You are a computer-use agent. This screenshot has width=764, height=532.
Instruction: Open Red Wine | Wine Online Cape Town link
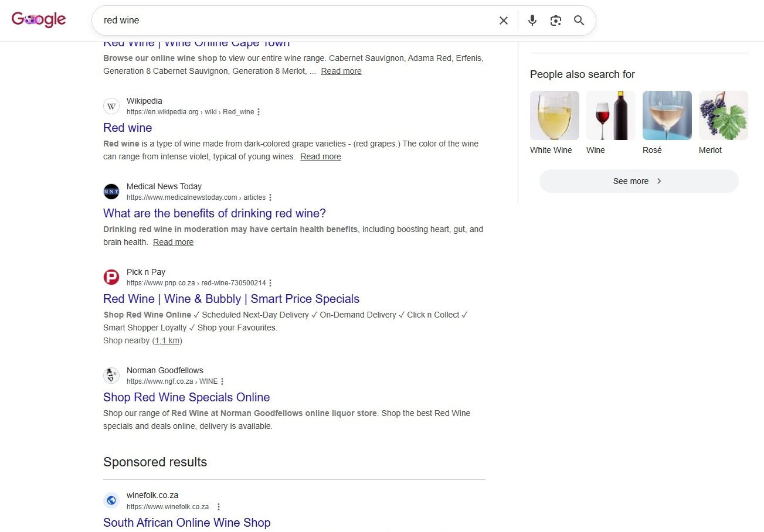[x=196, y=45]
